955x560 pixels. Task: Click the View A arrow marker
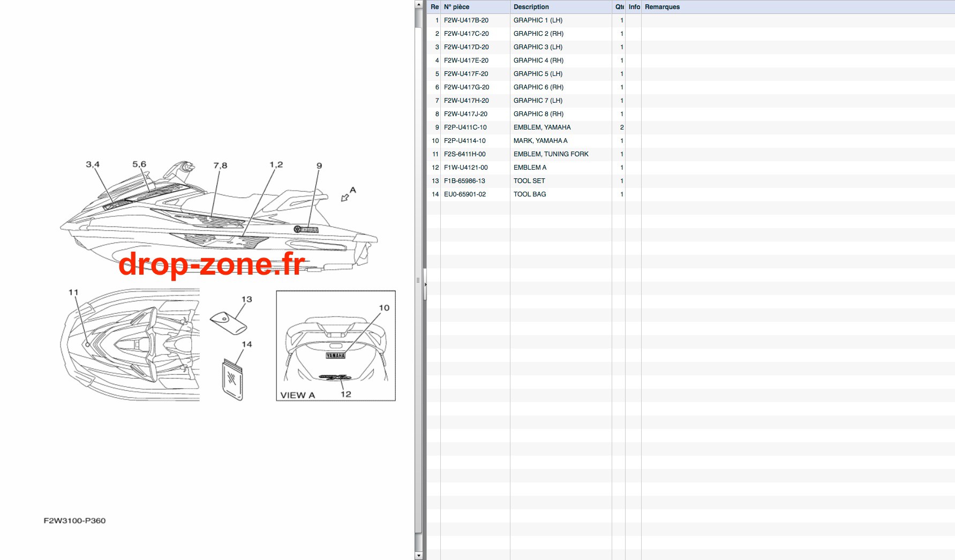point(345,198)
